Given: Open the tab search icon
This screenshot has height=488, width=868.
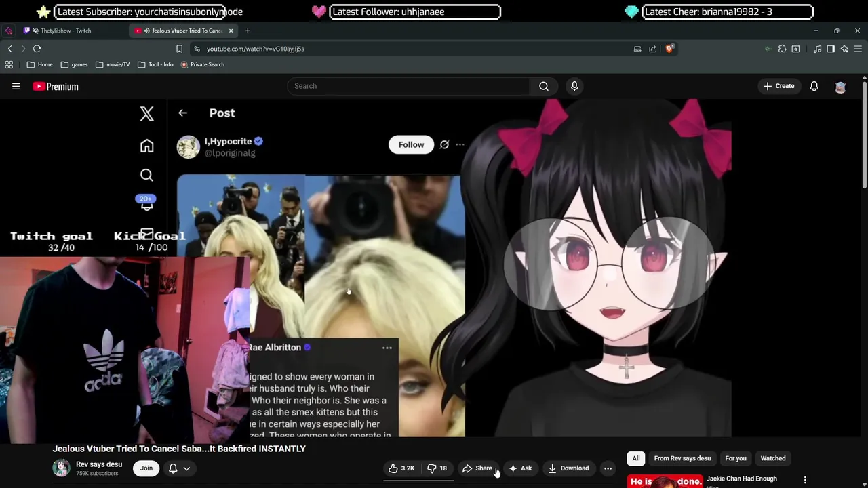Looking at the screenshot, I should coord(795,49).
